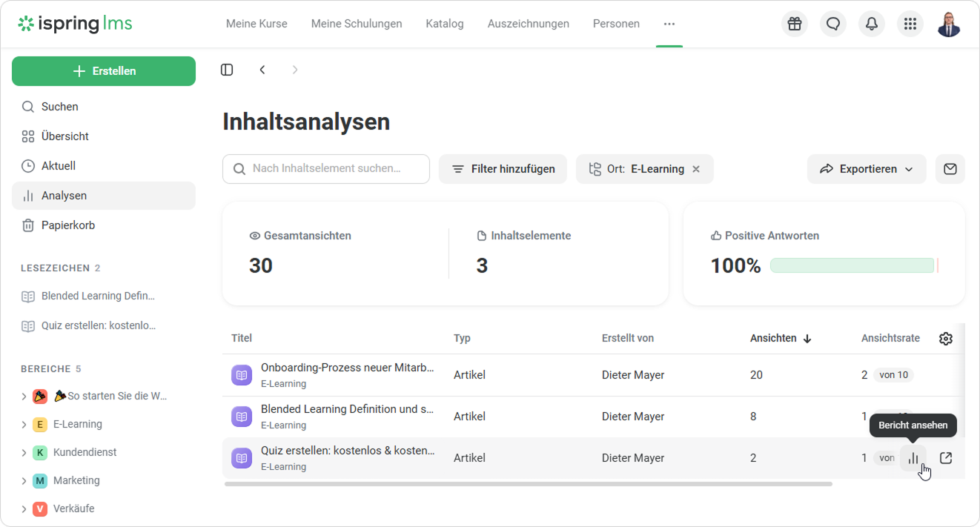
Task: Open Aktuell in the sidebar
Action: pyautogui.click(x=104, y=166)
